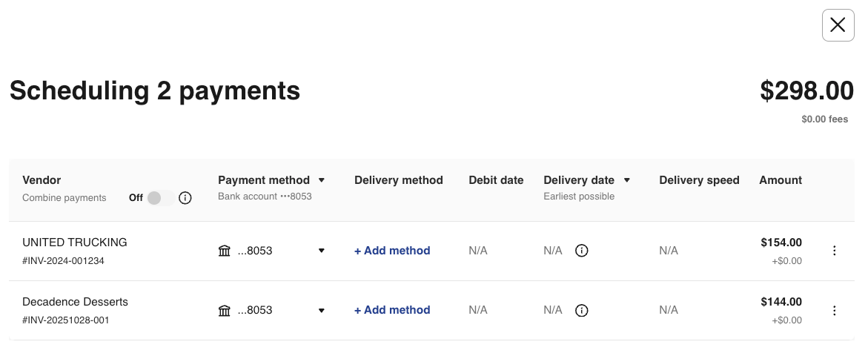
Task: Select Decadence Desserts vendor name
Action: pos(75,302)
